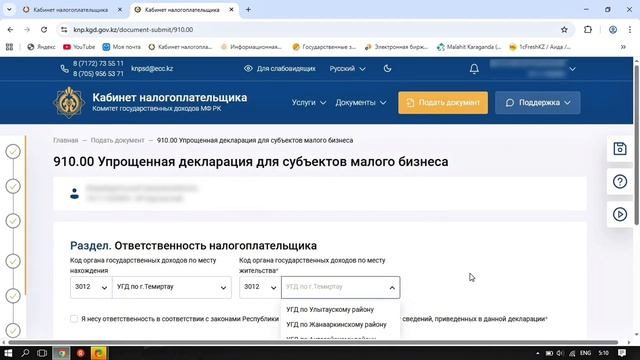Click Для слабовидящих link
Image resolution: width=640 pixels, height=360 pixels.
pyautogui.click(x=286, y=69)
